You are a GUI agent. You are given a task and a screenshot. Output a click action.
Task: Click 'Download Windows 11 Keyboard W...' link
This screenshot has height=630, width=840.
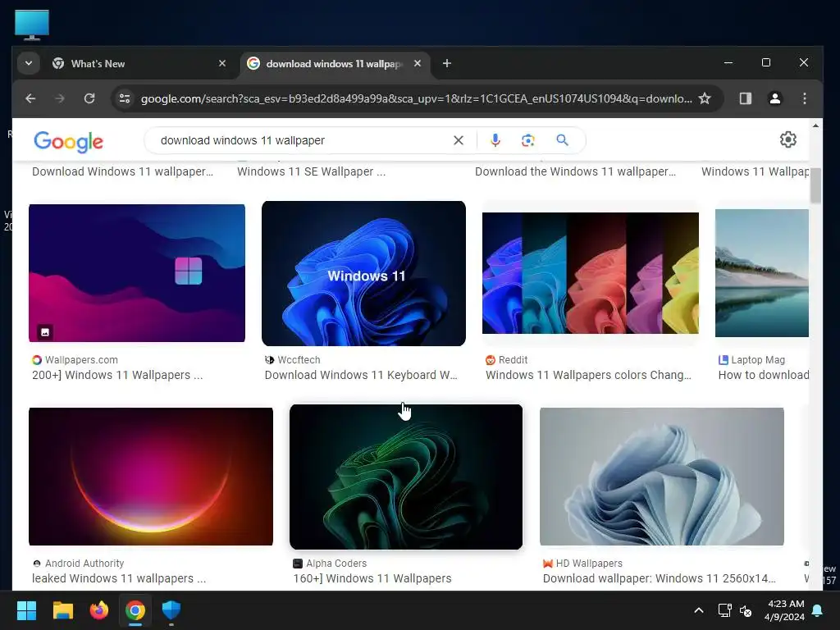(361, 375)
